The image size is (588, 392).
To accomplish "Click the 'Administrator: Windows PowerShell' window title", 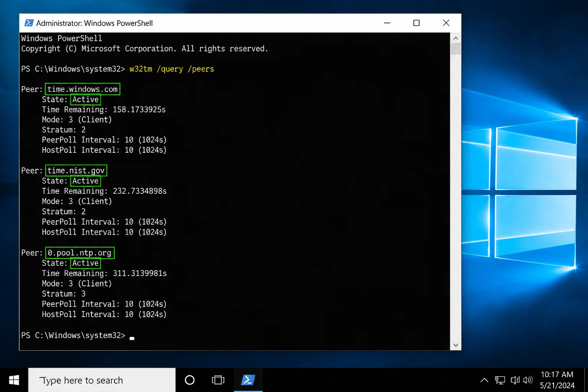I will click(95, 23).
